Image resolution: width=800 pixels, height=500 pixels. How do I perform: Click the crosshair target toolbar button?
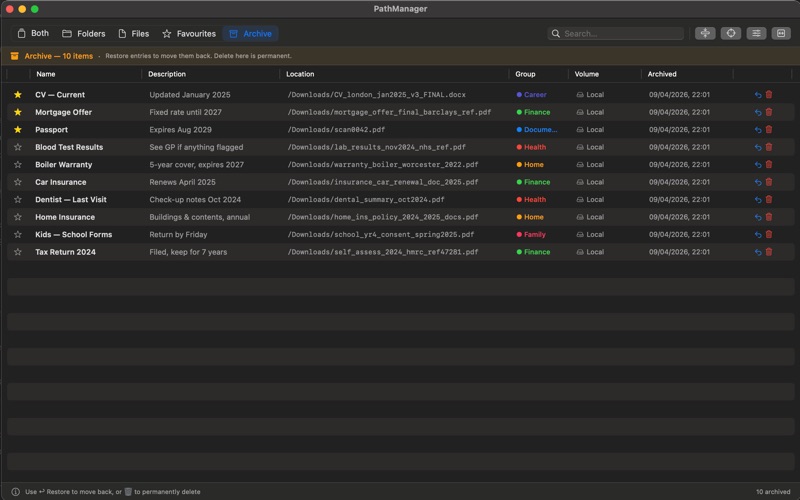(731, 33)
